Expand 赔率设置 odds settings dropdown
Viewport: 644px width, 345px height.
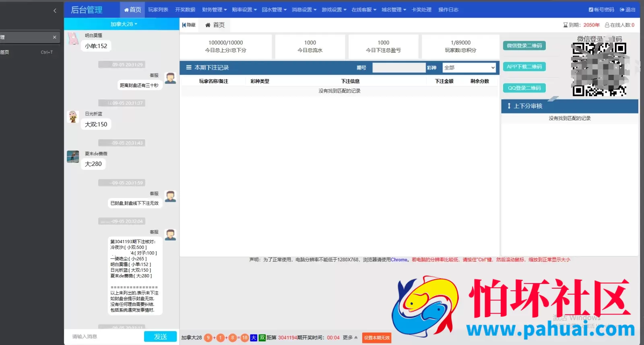click(244, 10)
